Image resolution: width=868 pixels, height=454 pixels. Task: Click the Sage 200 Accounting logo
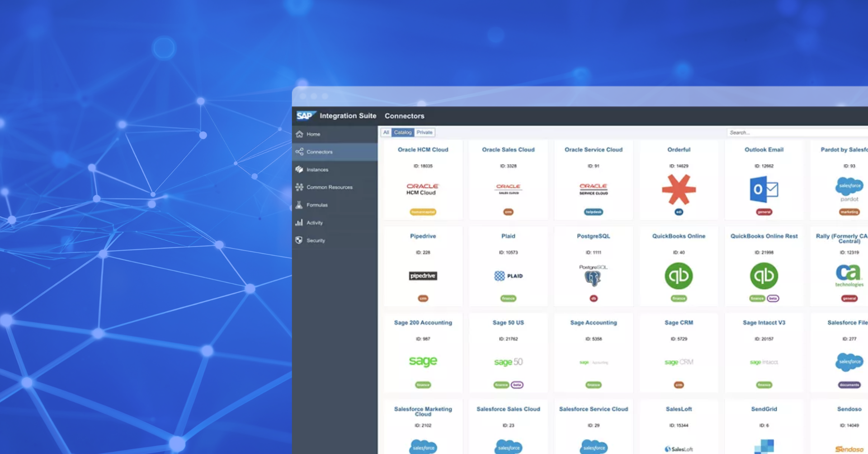tap(423, 361)
